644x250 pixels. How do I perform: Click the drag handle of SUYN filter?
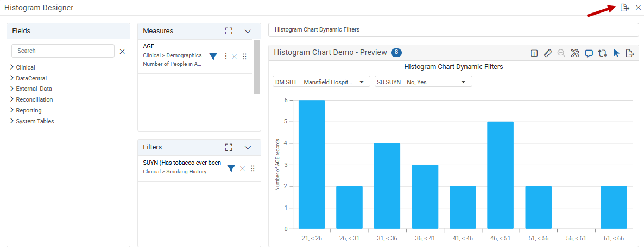pos(252,168)
